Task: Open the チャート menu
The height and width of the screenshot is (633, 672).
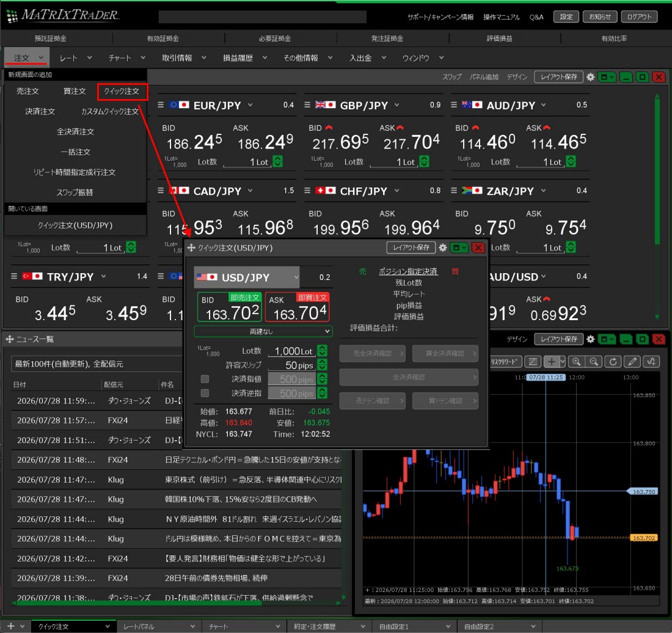Action: [x=127, y=58]
